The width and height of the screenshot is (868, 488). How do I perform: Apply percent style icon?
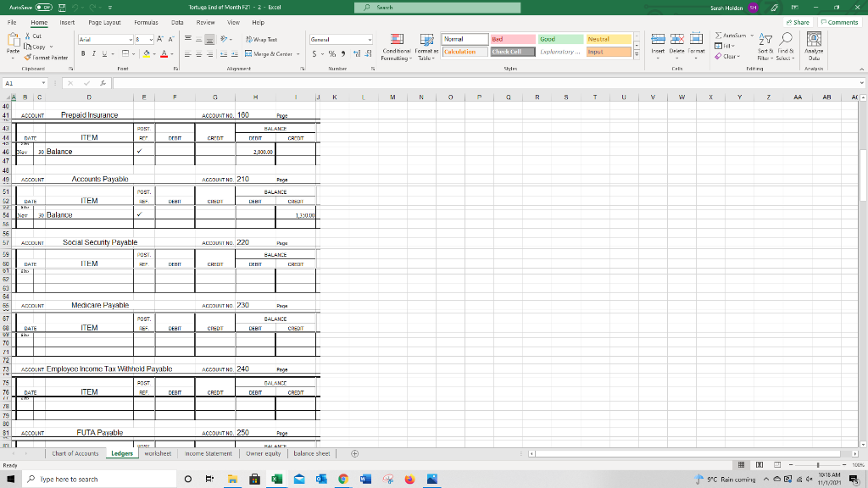point(332,53)
